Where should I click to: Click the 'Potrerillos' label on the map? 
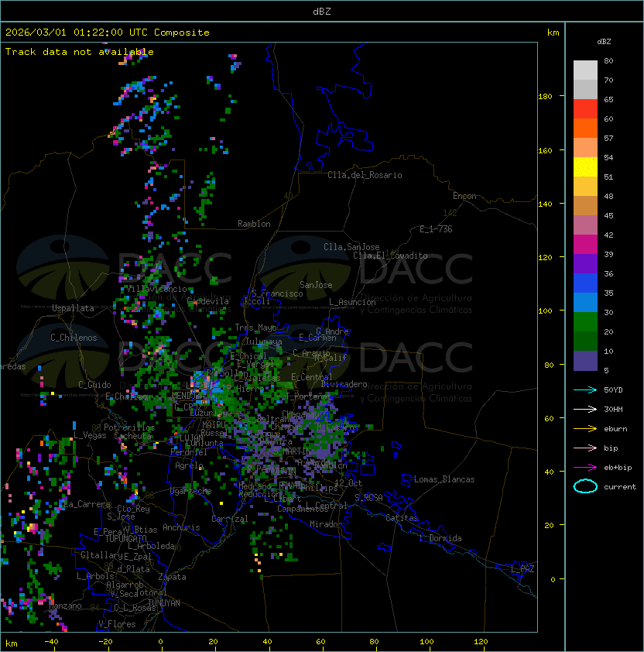(x=129, y=427)
